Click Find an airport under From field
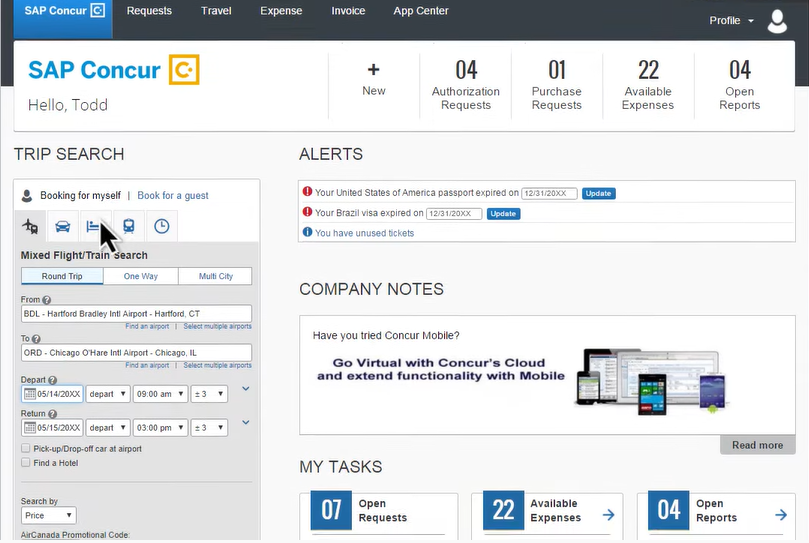 point(147,326)
